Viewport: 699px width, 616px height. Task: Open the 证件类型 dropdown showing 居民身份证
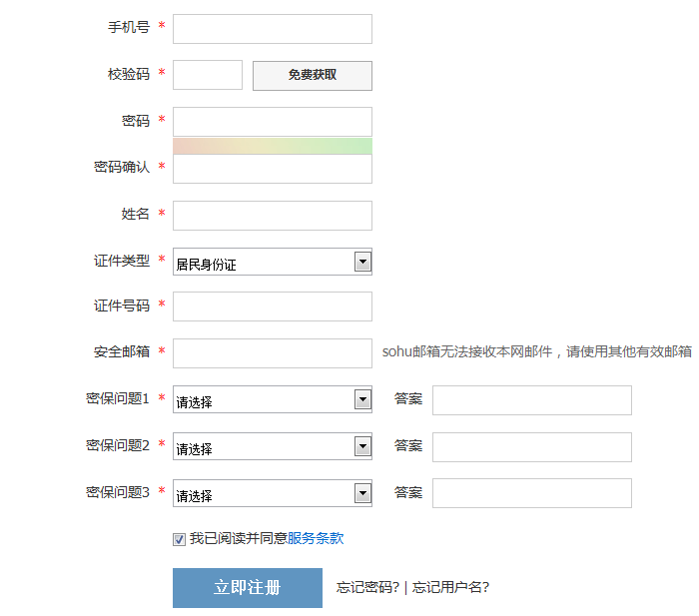pos(272,263)
